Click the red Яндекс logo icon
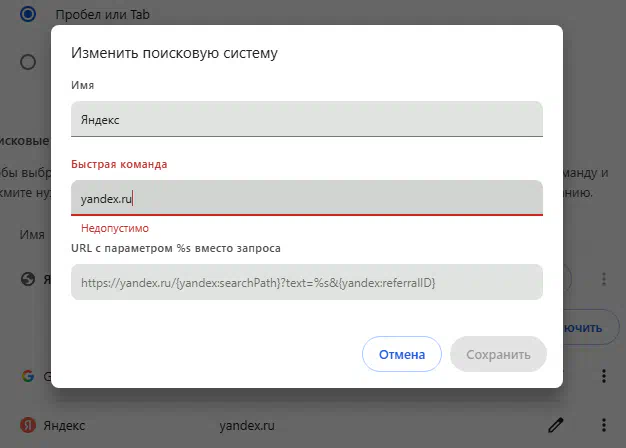This screenshot has width=626, height=448. click(28, 425)
